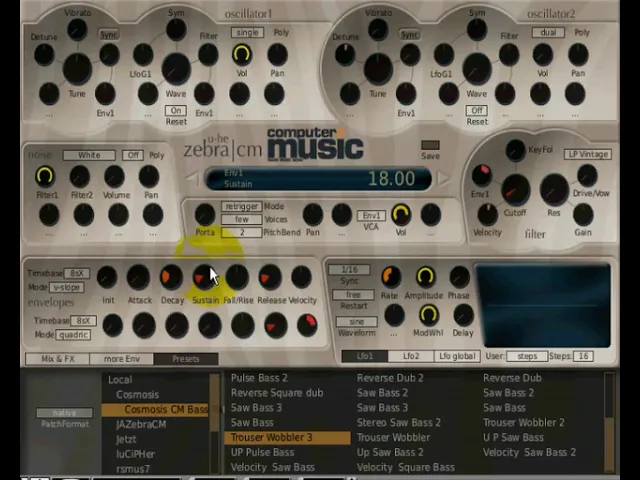The image size is (640, 480).
Task: Click the oscillator1 Wave knob
Action: 176,69
